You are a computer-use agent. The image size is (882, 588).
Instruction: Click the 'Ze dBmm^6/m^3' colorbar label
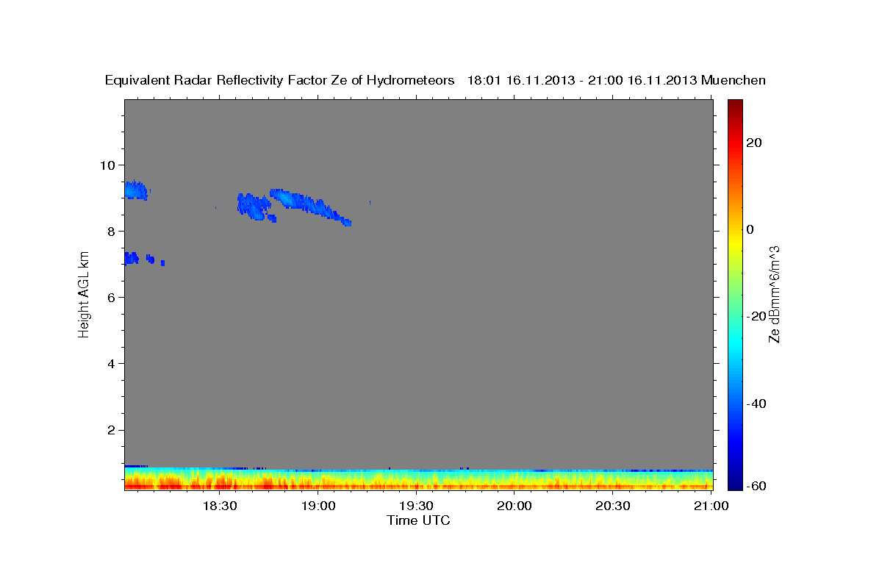(774, 294)
